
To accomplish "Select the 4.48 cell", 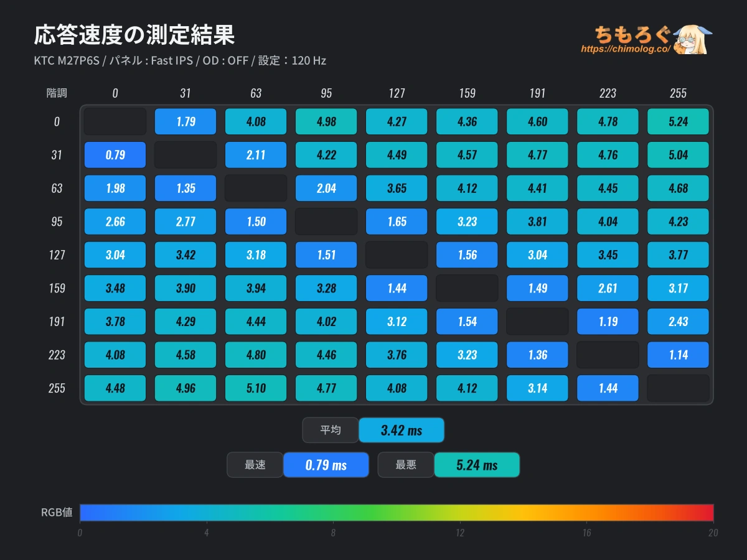I will [x=115, y=388].
